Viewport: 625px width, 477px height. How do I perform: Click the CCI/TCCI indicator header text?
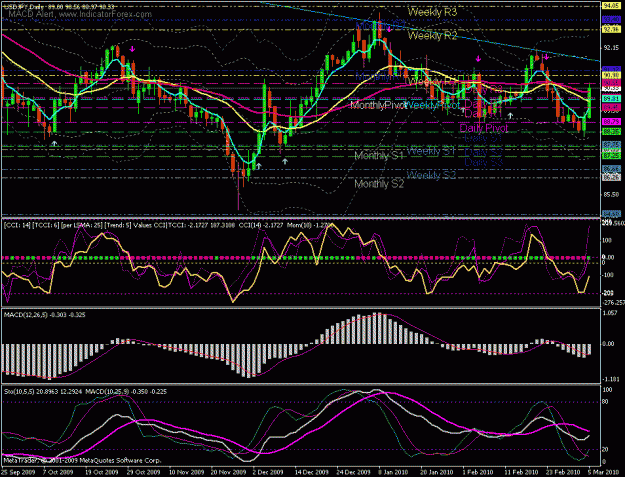(x=167, y=225)
